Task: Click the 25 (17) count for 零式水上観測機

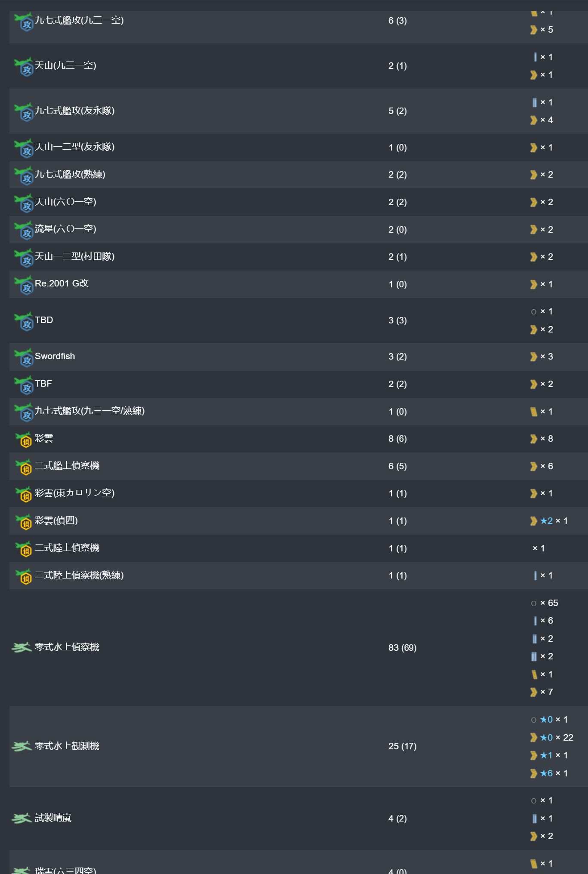Action: (x=402, y=746)
